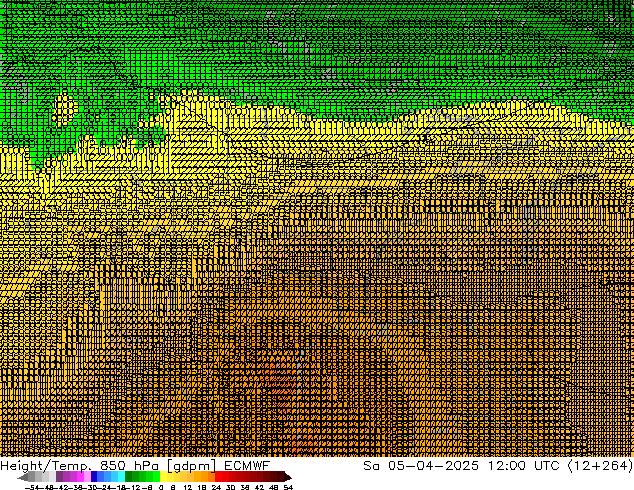Image resolution: width=634 pixels, height=490 pixels.
Task: Click the -54 legend value
Action: pos(32,487)
